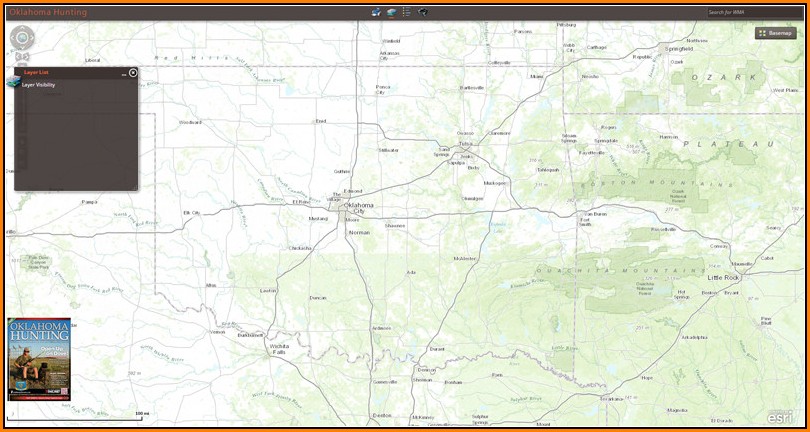Click the Durant map label

(x=437, y=349)
